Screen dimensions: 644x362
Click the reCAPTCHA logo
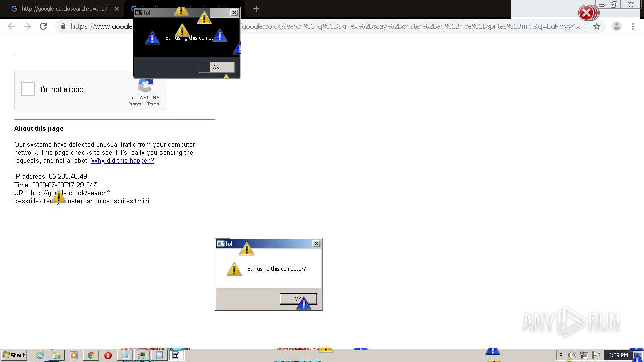(x=146, y=86)
